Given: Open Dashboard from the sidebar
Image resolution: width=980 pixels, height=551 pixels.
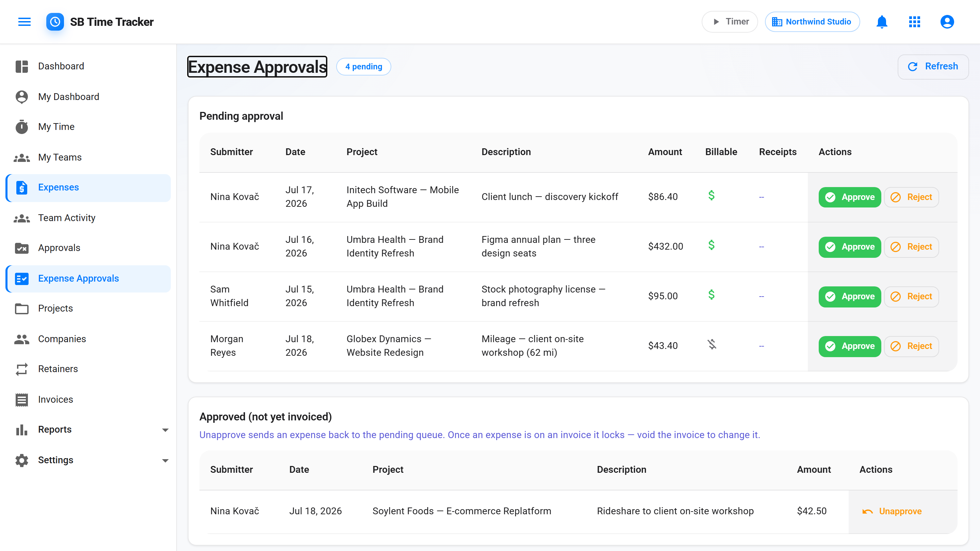Looking at the screenshot, I should tap(88, 66).
